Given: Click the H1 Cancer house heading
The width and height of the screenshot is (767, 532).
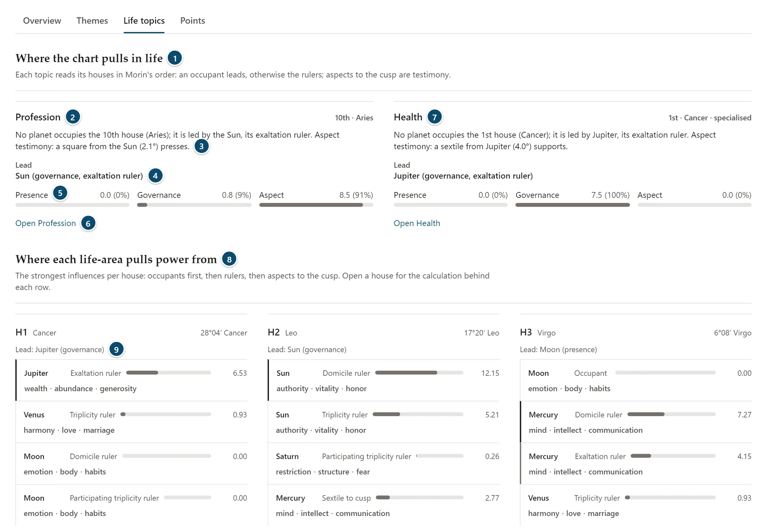Looking at the screenshot, I should [36, 333].
